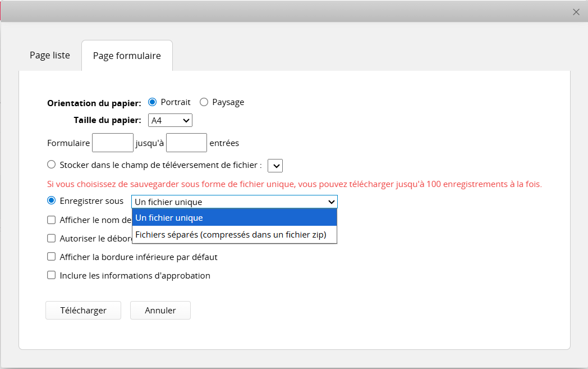
Task: Check Inclure les informations d'approbation
Action: [52, 275]
